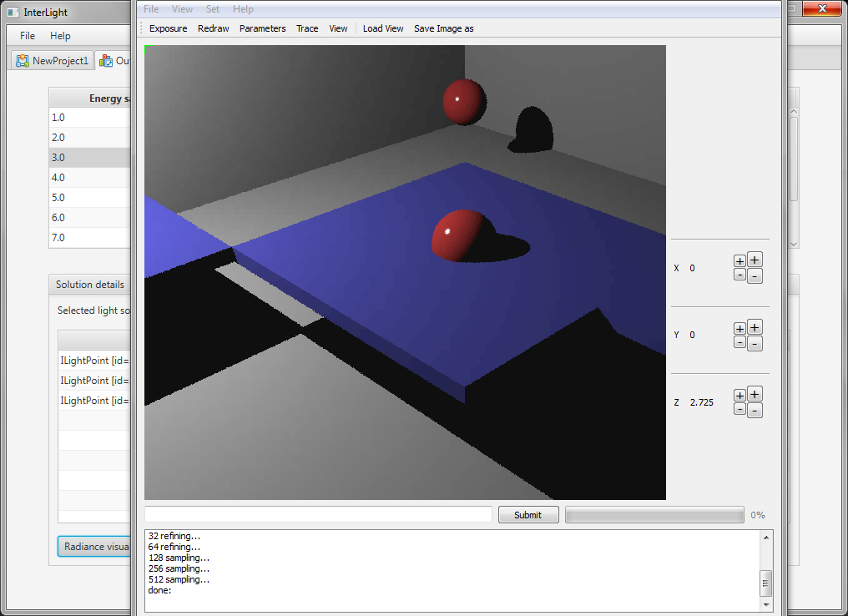Click Save Image as

(x=443, y=28)
